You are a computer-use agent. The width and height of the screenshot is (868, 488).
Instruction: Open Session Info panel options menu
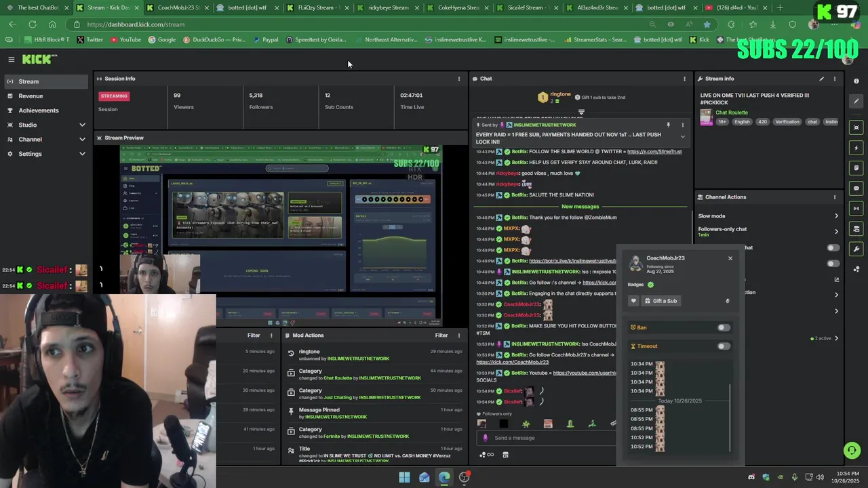459,79
